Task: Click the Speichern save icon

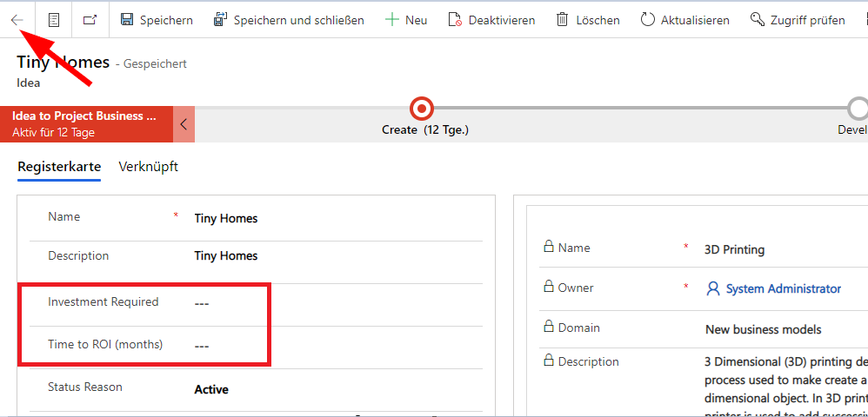Action: pos(127,20)
